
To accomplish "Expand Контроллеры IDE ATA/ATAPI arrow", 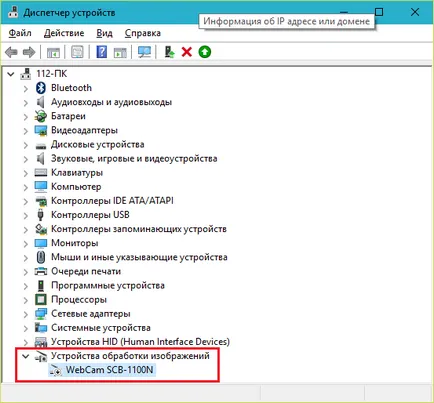I will pyautogui.click(x=26, y=201).
